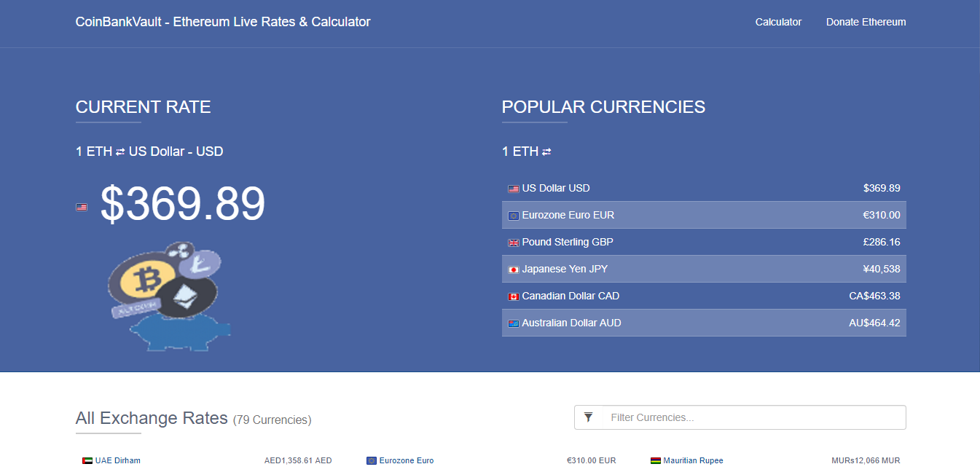Open the Donate Ethereum page
This screenshot has height=472, width=980.
pyautogui.click(x=866, y=22)
